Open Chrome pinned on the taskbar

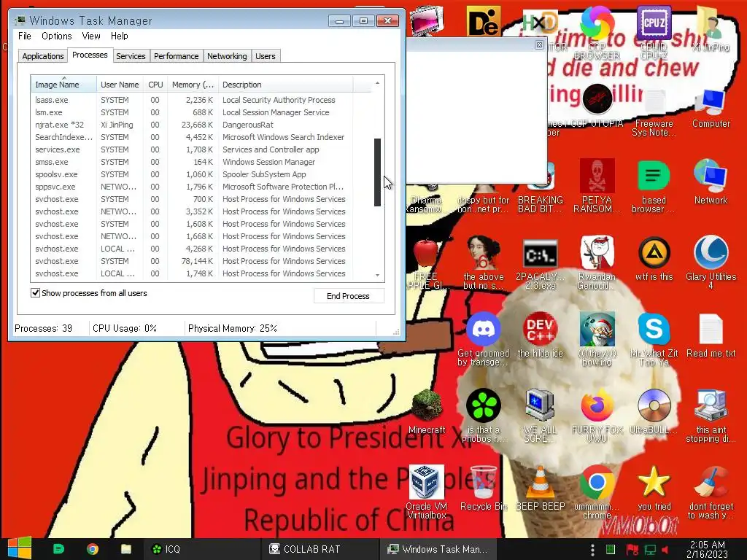click(93, 549)
